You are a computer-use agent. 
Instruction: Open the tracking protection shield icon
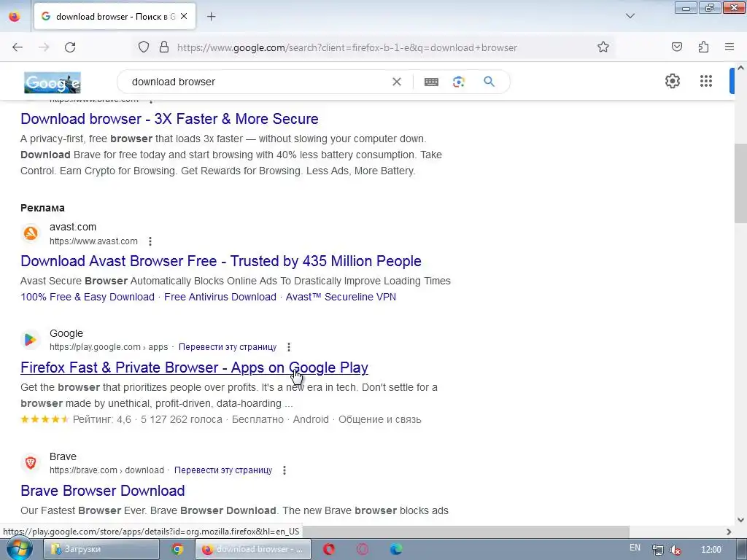(x=144, y=47)
